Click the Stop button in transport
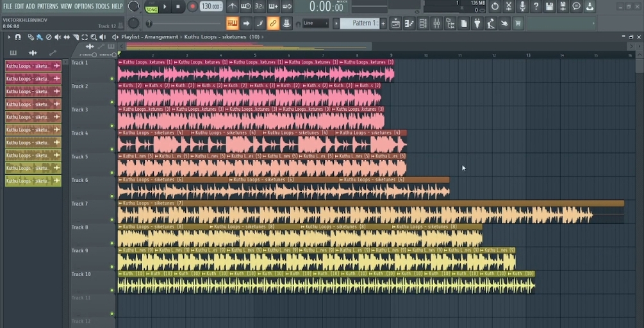 click(178, 6)
